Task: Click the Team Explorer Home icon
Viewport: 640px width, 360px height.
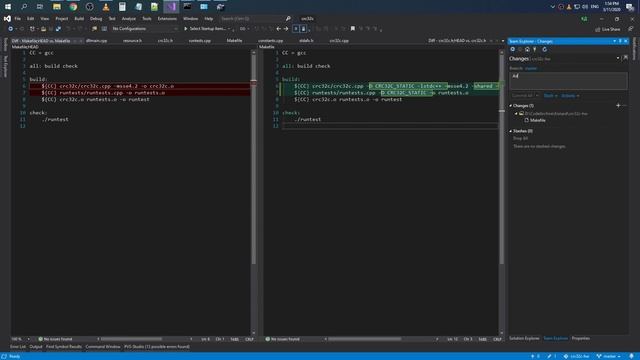Action: [527, 49]
